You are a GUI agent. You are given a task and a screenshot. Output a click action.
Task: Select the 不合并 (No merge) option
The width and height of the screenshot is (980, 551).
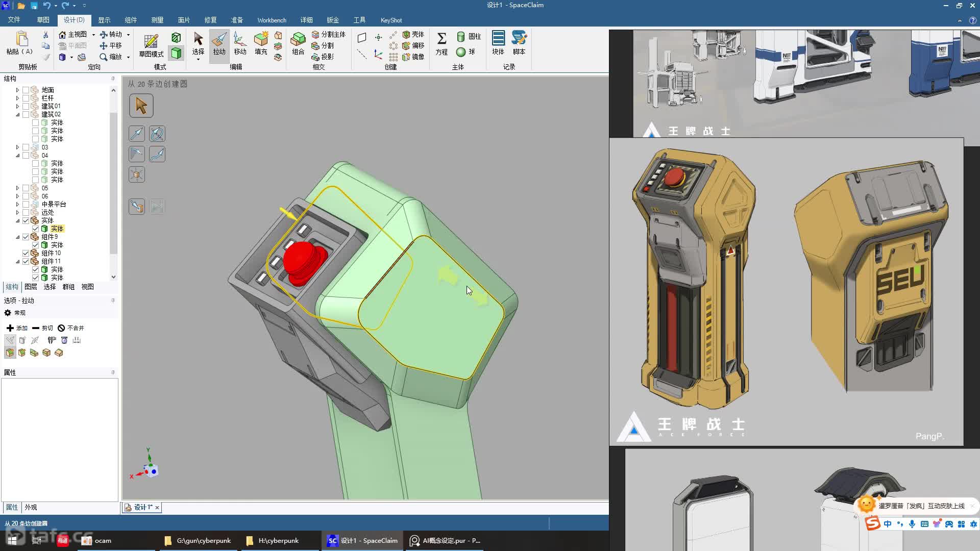click(x=71, y=328)
